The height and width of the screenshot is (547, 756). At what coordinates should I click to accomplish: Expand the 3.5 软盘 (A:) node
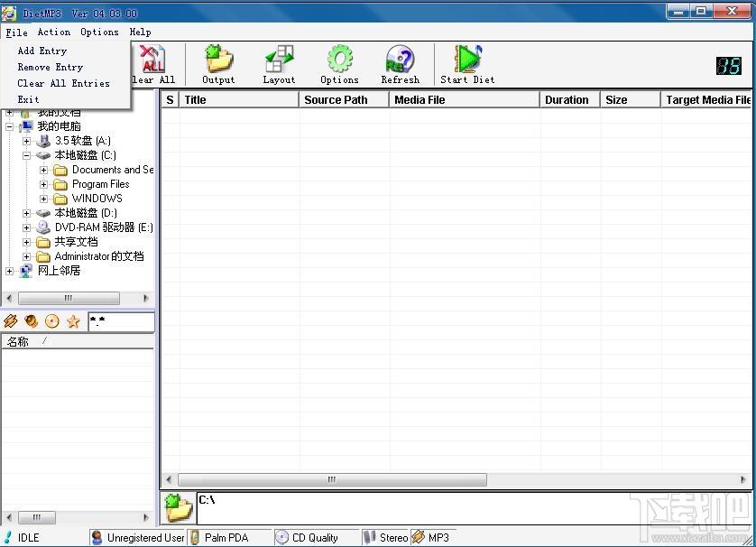(x=26, y=142)
